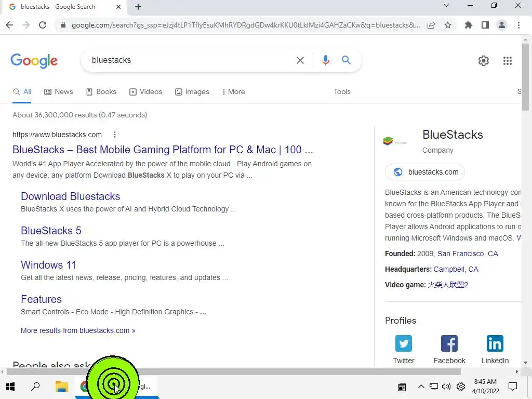Screen dimensions: 532x399
Task: Expand the More search categories
Action: point(233,92)
